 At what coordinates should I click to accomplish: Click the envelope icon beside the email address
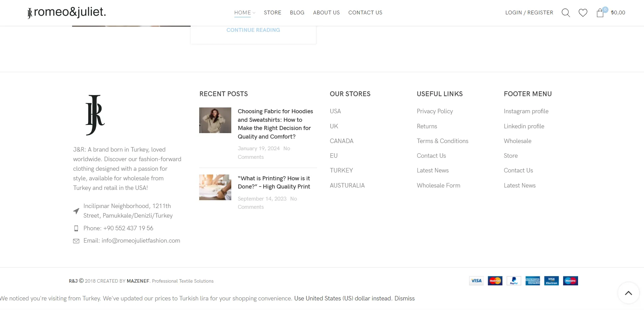pos(76,241)
